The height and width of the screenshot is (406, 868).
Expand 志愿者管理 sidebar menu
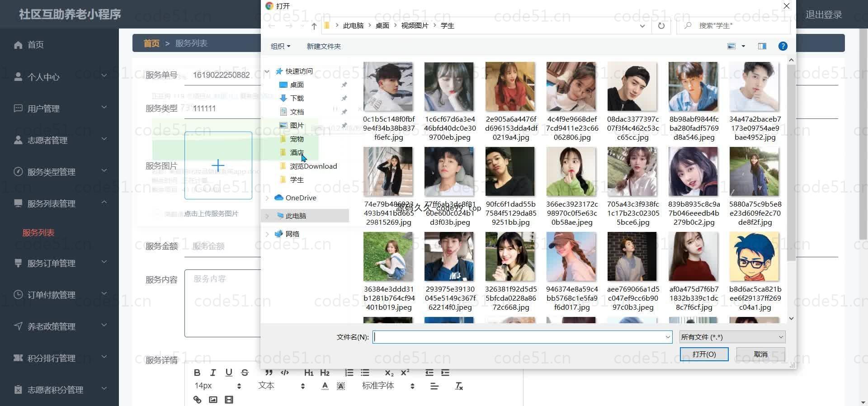pos(59,140)
